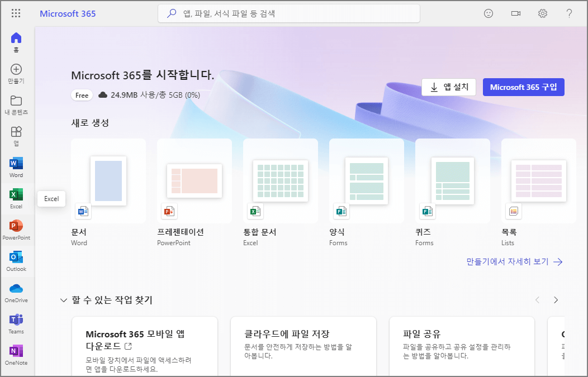Open the settings gear icon
This screenshot has height=377, width=588.
click(543, 13)
